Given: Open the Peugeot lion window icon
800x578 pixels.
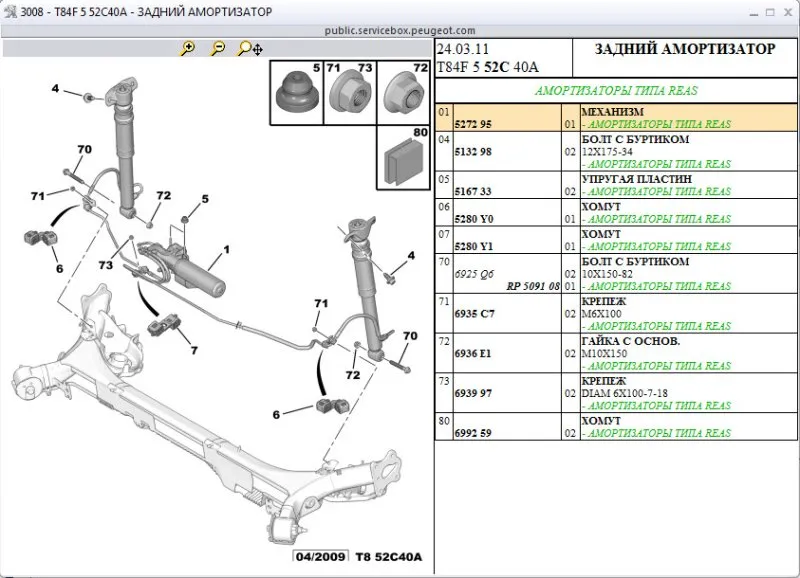Looking at the screenshot, I should click(x=10, y=12).
